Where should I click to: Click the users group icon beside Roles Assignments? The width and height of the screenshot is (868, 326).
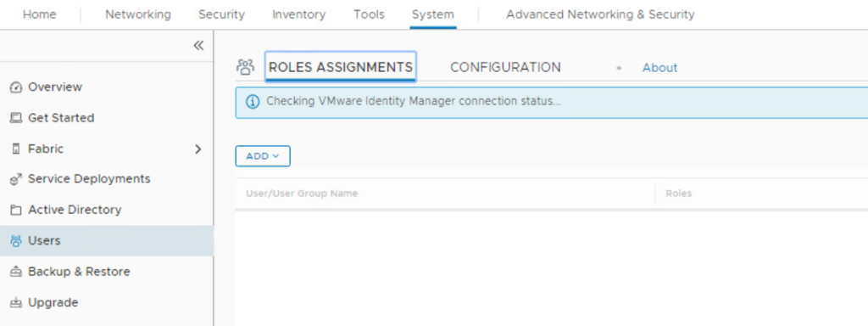coord(245,67)
